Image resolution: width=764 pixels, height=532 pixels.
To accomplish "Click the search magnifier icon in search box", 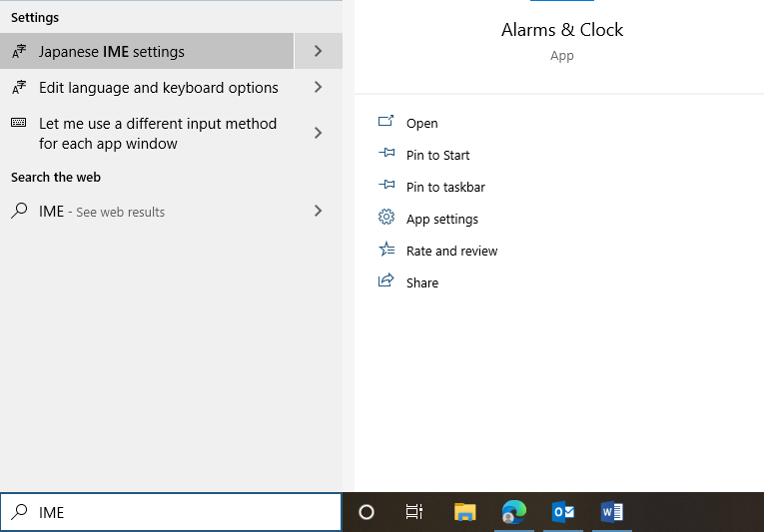I will (19, 512).
